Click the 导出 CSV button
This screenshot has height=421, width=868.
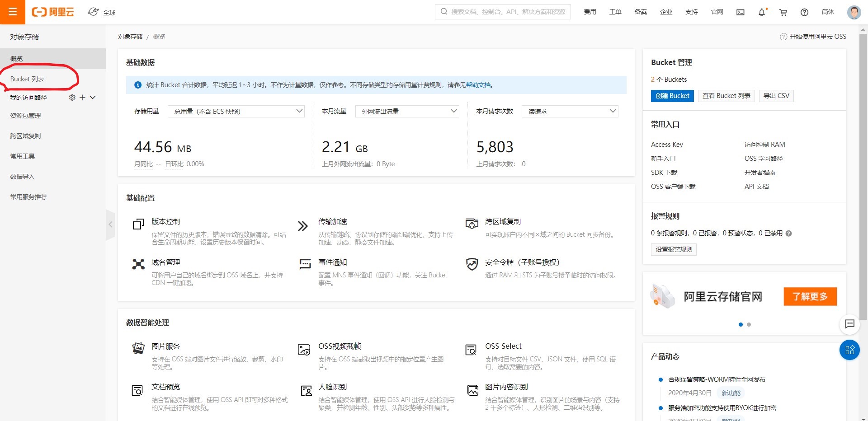click(x=776, y=96)
